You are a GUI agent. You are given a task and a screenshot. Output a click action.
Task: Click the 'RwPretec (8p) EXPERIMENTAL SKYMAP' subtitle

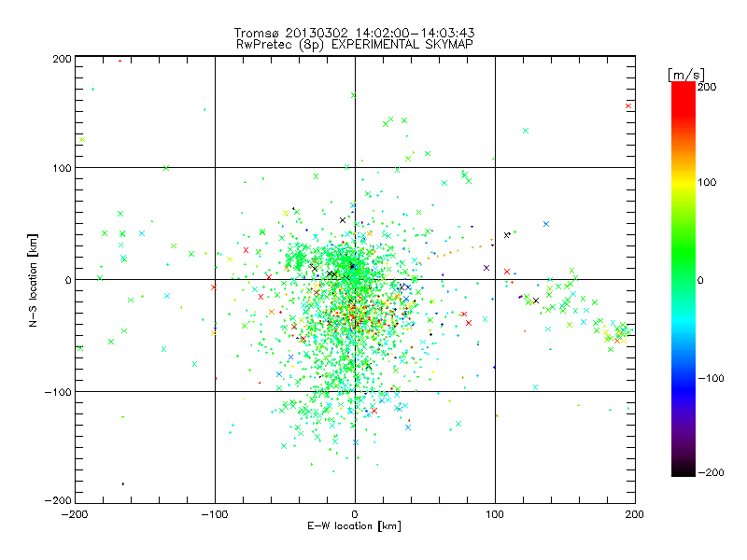[x=355, y=45]
